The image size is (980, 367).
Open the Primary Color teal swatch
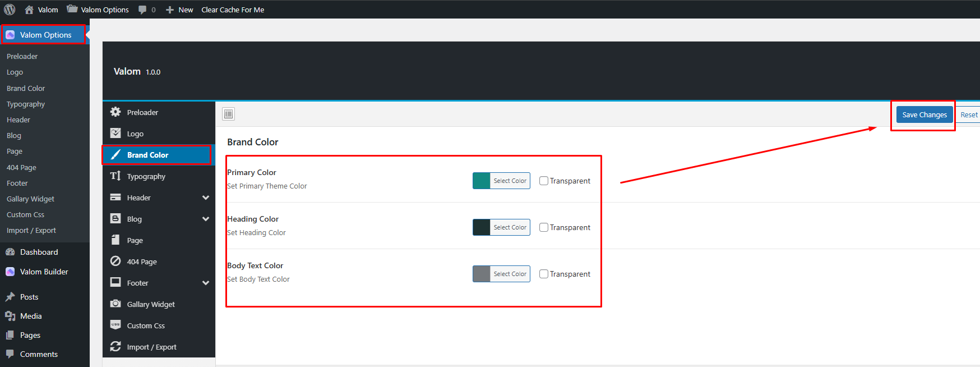click(482, 181)
